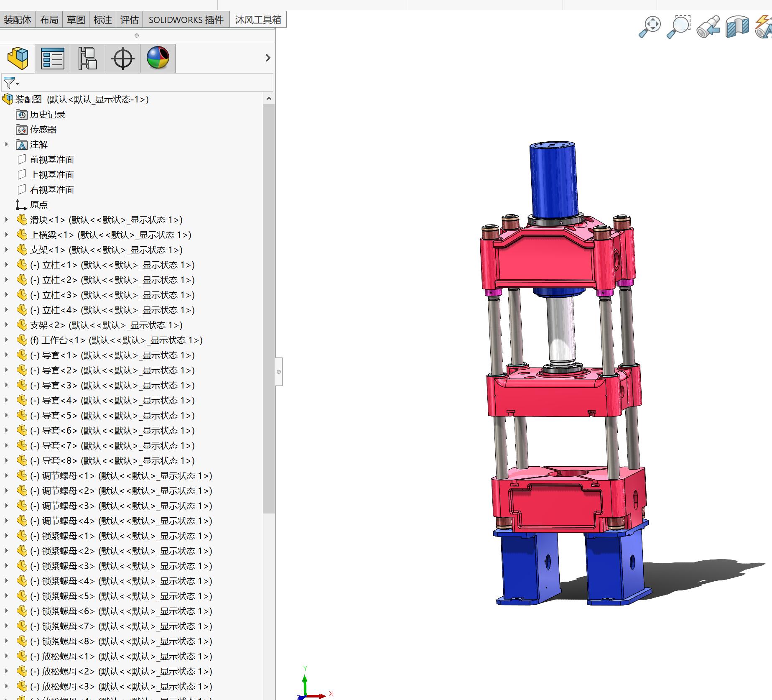The height and width of the screenshot is (700, 772).
Task: Open the 沐风工具箱 tab
Action: (x=257, y=19)
